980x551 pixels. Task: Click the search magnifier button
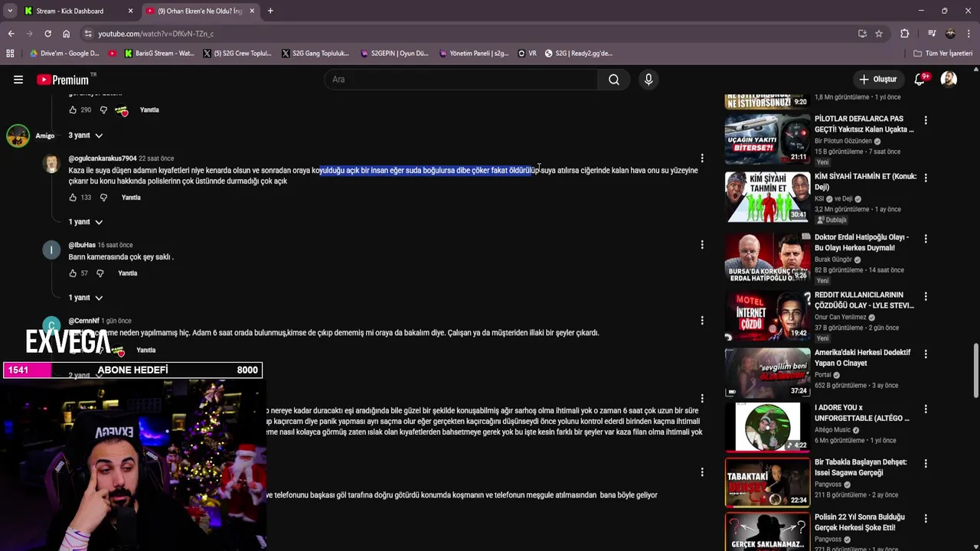(x=614, y=80)
